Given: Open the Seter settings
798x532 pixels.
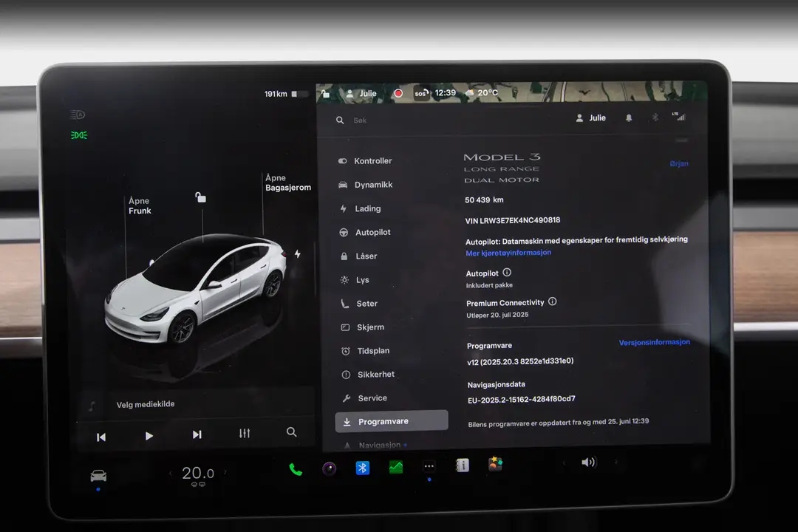Looking at the screenshot, I should click(x=359, y=304).
